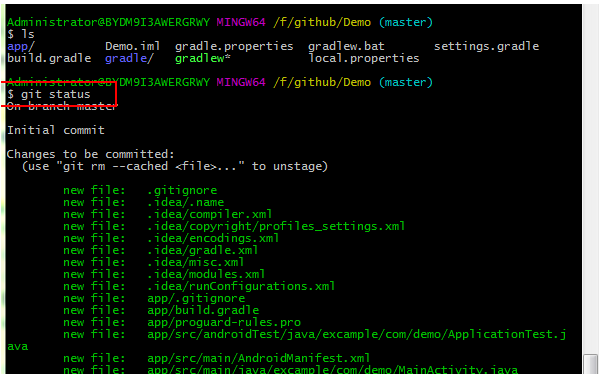Image resolution: width=602 pixels, height=377 pixels.
Task: Click '(master)' branch in first prompt
Action: (406, 22)
